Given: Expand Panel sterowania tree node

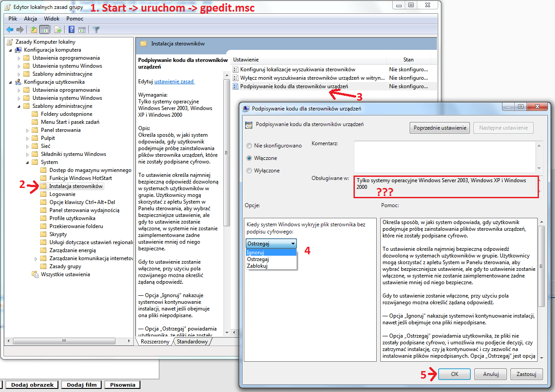Looking at the screenshot, I should pyautogui.click(x=27, y=130).
